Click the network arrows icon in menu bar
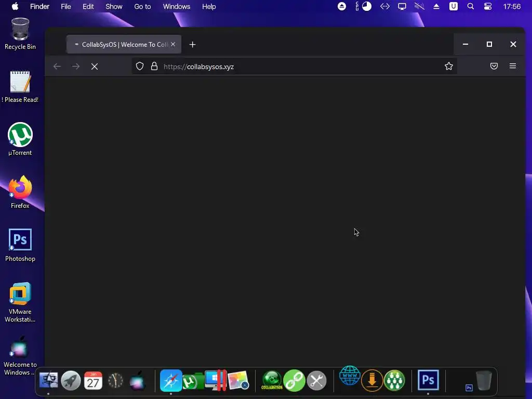Viewport: 532px width, 399px height. point(385,6)
